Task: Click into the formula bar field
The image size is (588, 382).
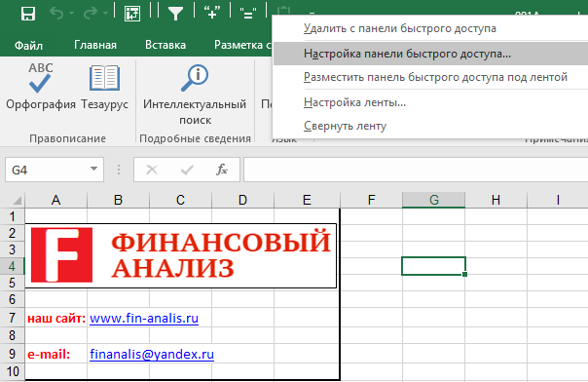Action: pyautogui.click(x=416, y=170)
